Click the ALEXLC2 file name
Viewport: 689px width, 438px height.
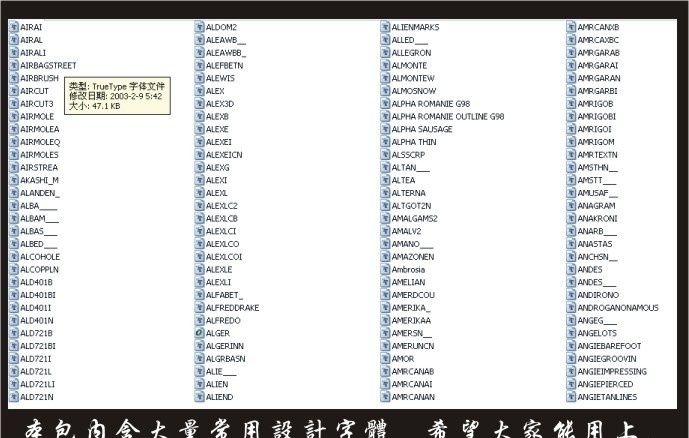(x=221, y=206)
